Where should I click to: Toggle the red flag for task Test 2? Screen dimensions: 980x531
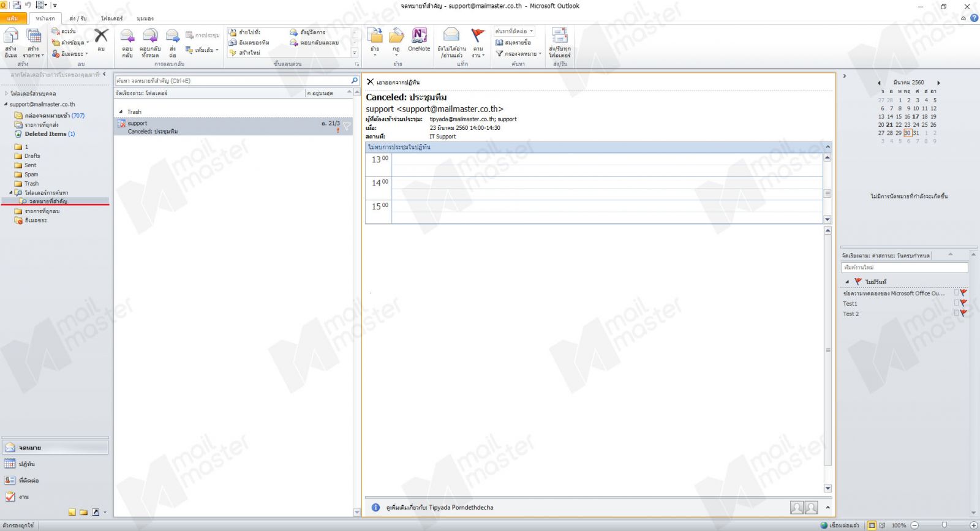tap(963, 313)
